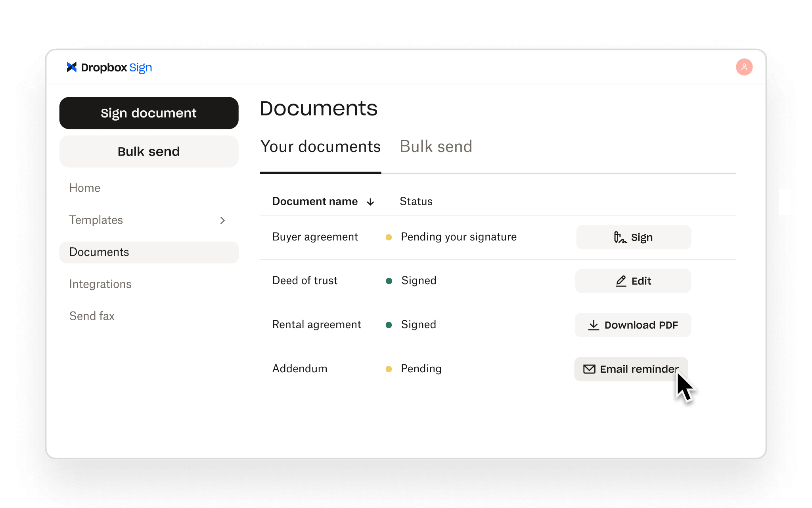Click Signed status of Rental agreement
This screenshot has width=812, height=508.
click(x=419, y=325)
